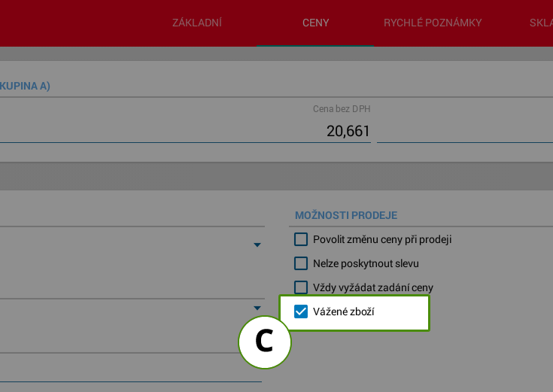Select the CENY tab
Screen dimensions: 553x392
pos(316,23)
